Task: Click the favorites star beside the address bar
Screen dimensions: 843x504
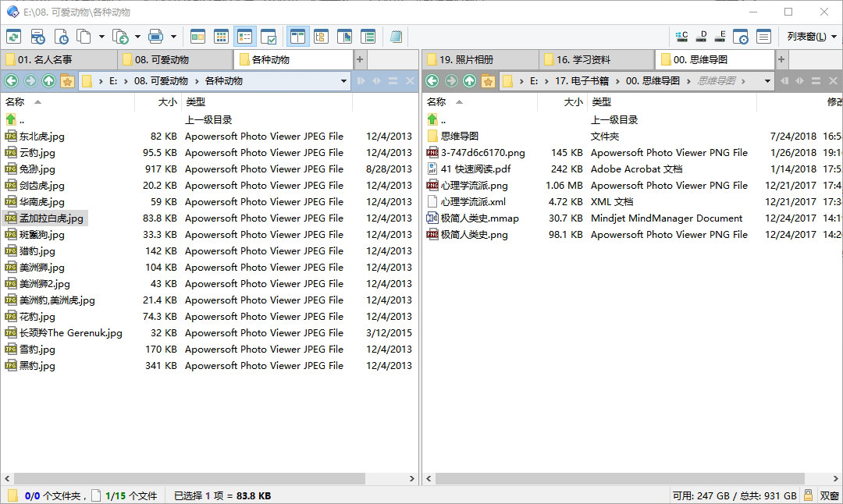Action: click(x=67, y=80)
